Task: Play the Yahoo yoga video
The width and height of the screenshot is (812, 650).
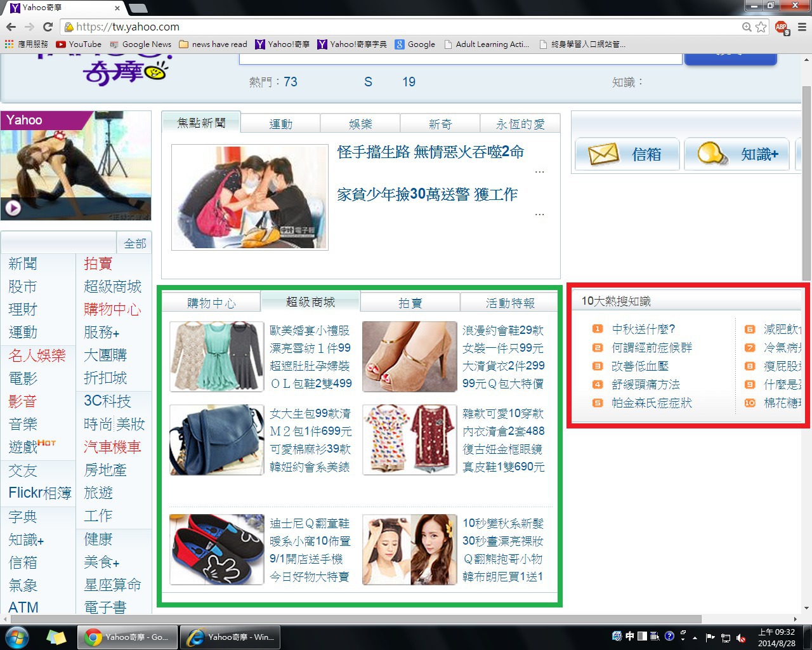Action: coord(13,208)
